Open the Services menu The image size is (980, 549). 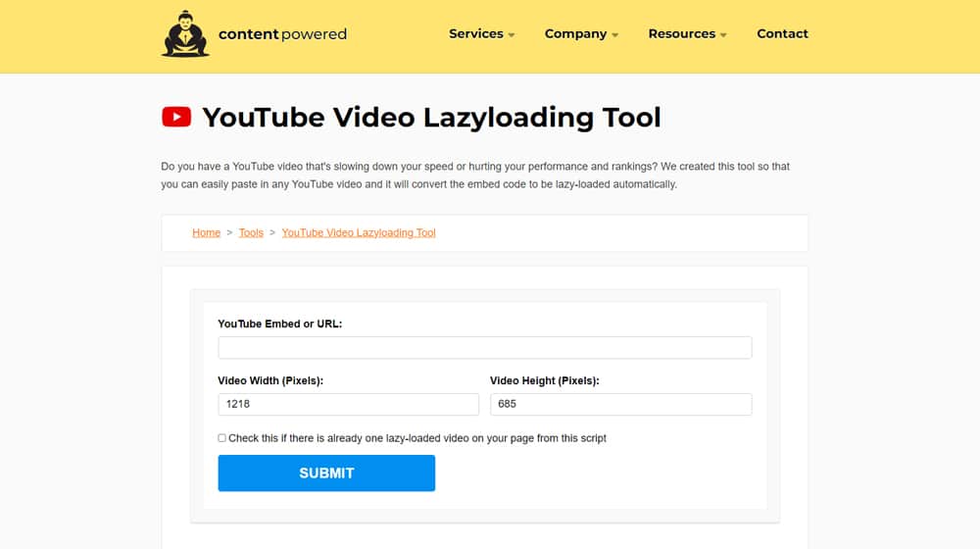coord(475,33)
